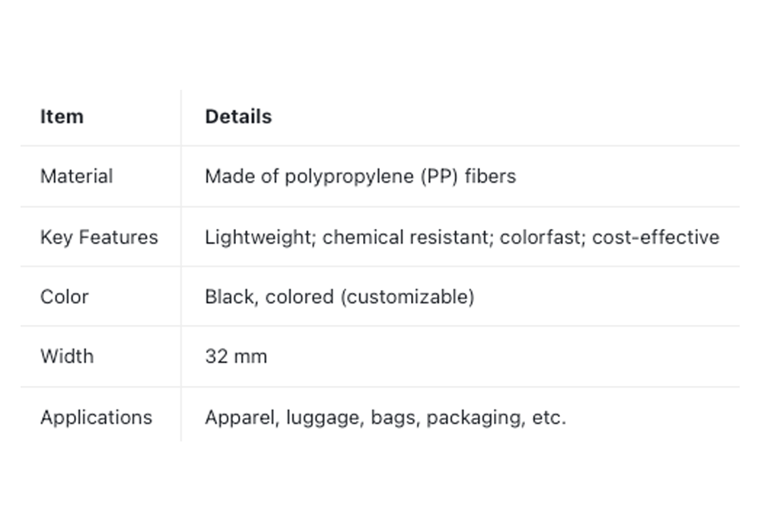
Task: Click the "Details" column header
Action: coord(238,116)
